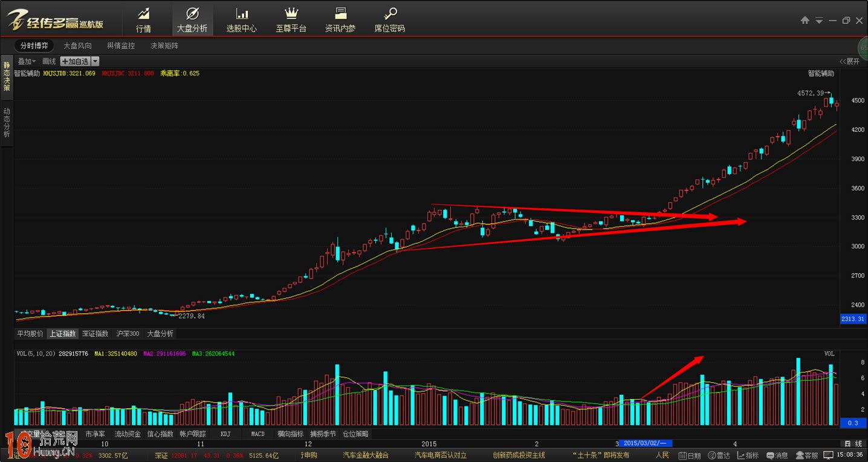Expand the right panel via <<展开
Viewport: 868px width, 462px height.
849,61
